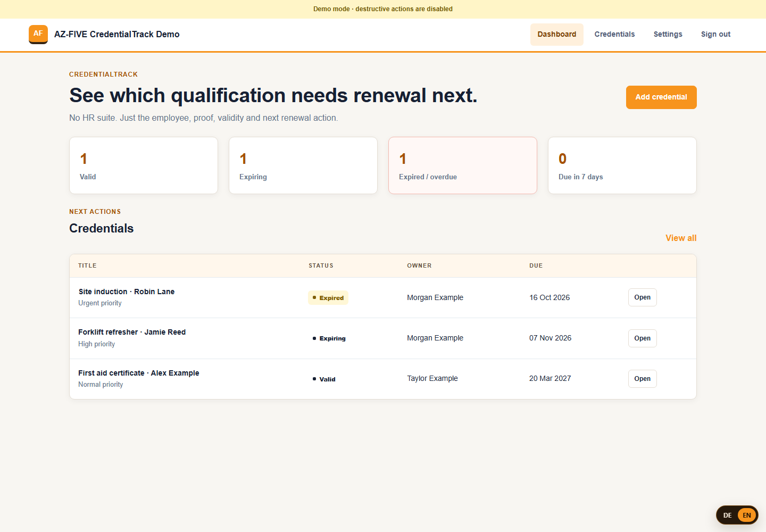Click Sign out in the header
Viewport: 766px width, 532px height.
point(715,34)
